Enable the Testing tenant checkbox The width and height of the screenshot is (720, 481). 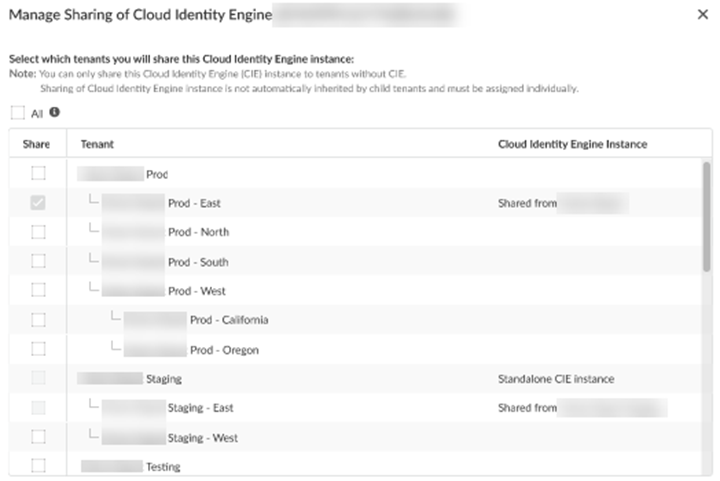coord(38,465)
